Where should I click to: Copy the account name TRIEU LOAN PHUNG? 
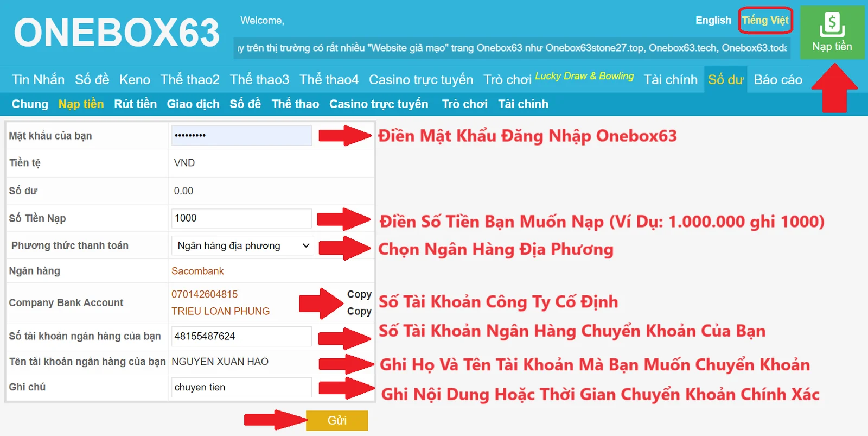tap(359, 311)
